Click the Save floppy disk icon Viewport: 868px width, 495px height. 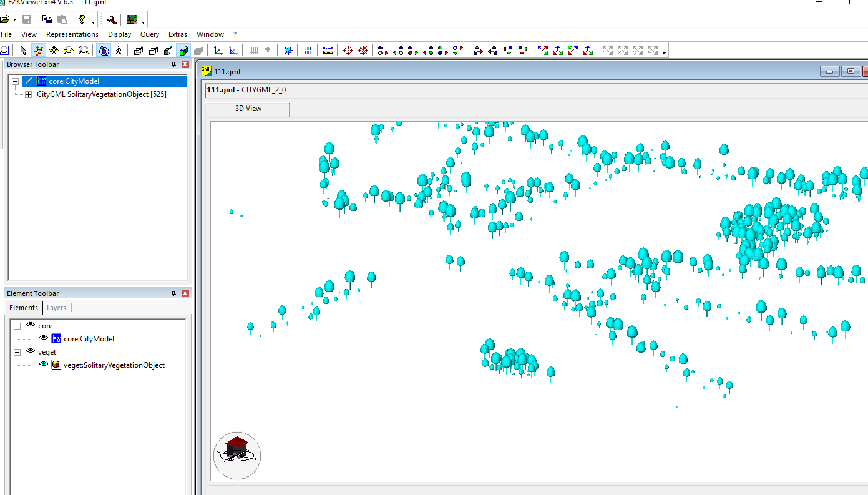pyautogui.click(x=27, y=19)
